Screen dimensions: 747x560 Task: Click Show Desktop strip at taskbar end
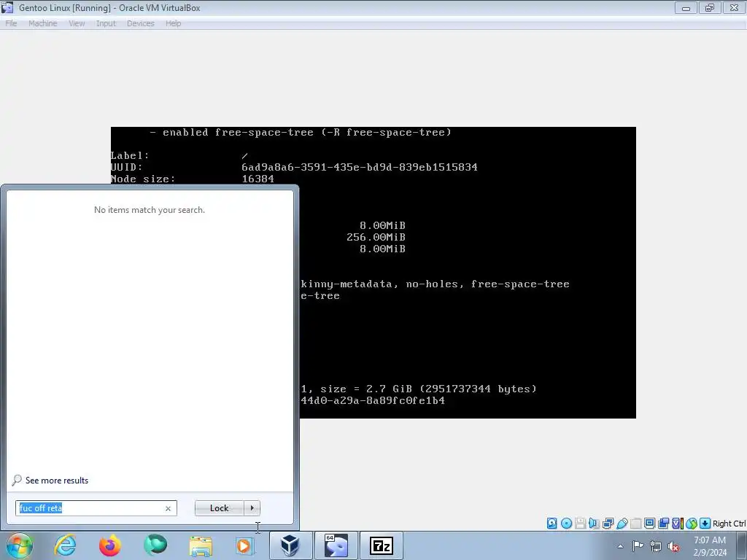(x=742, y=545)
